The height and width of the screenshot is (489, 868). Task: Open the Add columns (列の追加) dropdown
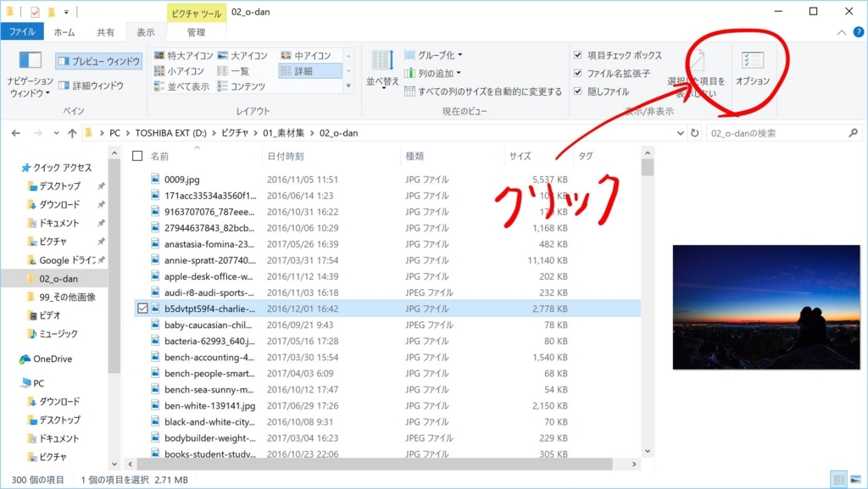[432, 73]
